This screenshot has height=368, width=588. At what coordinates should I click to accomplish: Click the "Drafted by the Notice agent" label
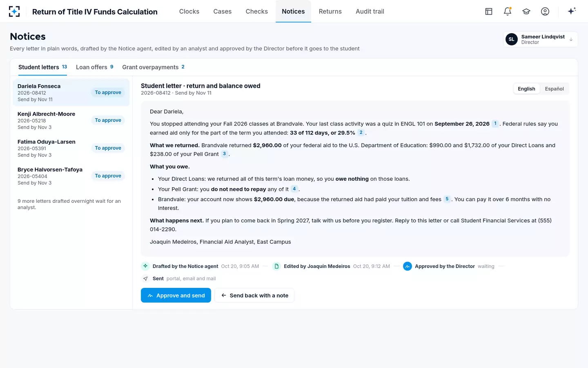[x=185, y=266]
